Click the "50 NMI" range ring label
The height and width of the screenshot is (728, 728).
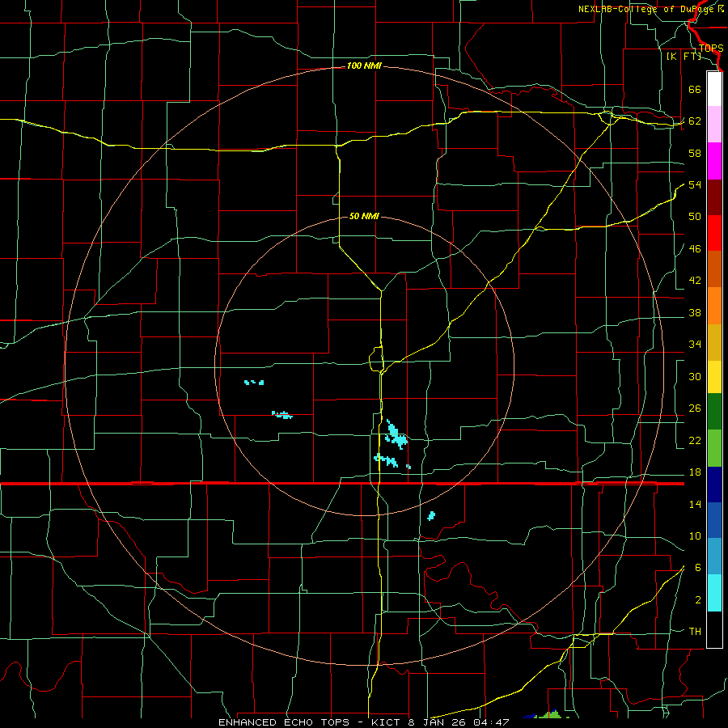[x=364, y=216]
